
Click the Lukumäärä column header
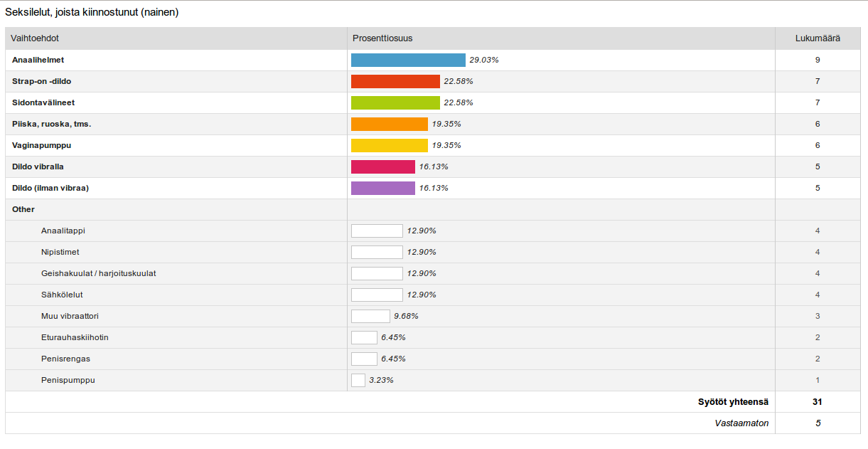[x=818, y=38]
